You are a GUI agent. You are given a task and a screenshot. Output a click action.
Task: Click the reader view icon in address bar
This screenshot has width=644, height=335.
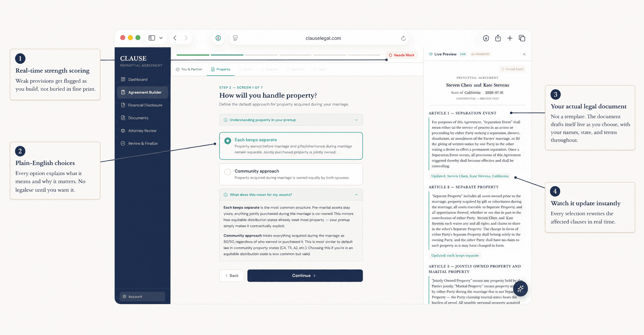(x=235, y=38)
